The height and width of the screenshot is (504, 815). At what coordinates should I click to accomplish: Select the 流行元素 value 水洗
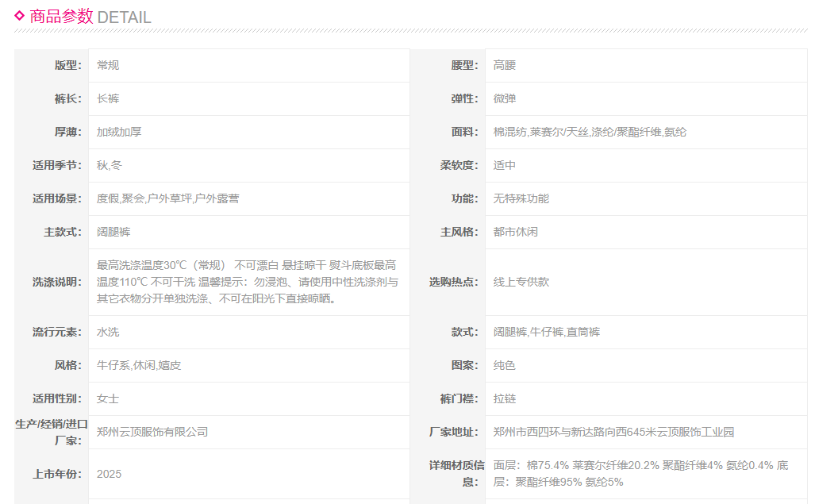click(108, 332)
